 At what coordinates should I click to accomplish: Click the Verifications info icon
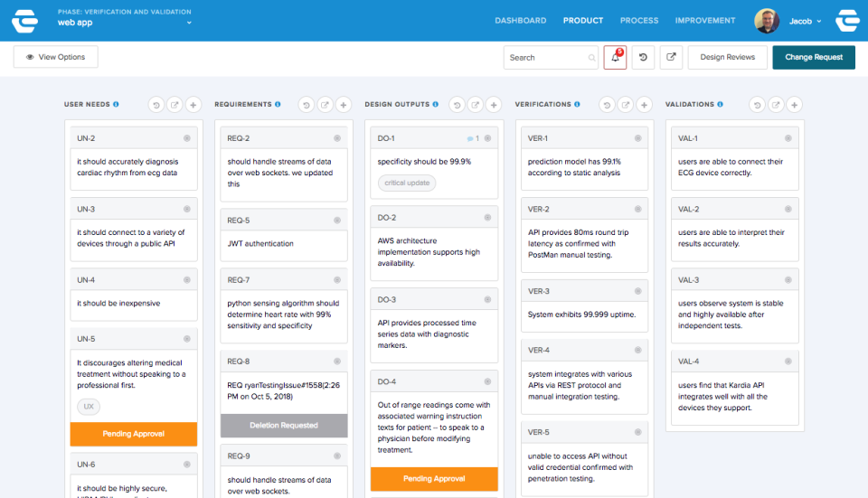point(577,104)
